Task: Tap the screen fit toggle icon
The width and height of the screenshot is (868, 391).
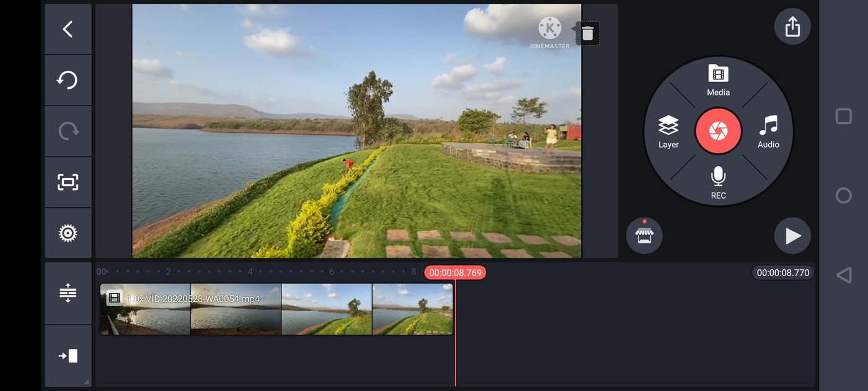Action: [68, 182]
